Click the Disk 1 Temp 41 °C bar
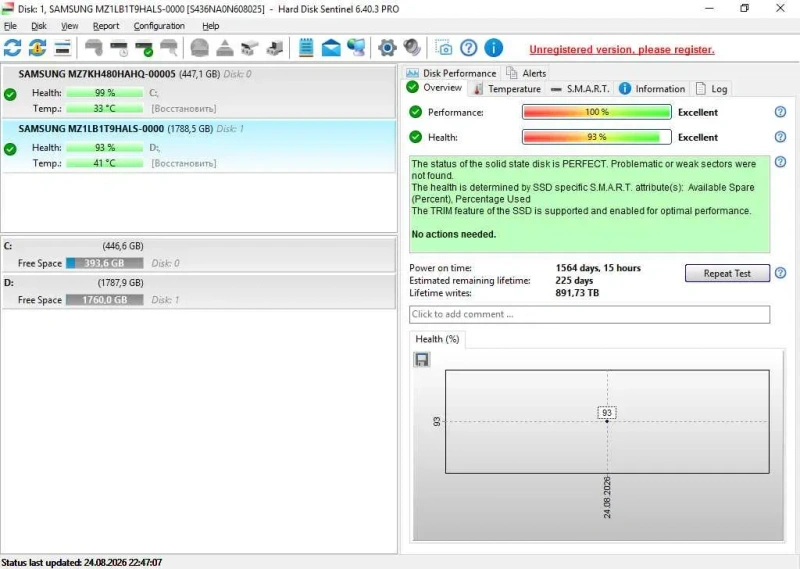Image resolution: width=800 pixels, height=569 pixels. (x=105, y=163)
